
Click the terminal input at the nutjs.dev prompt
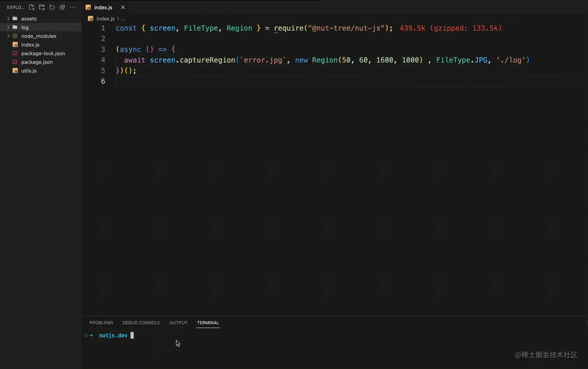click(132, 335)
